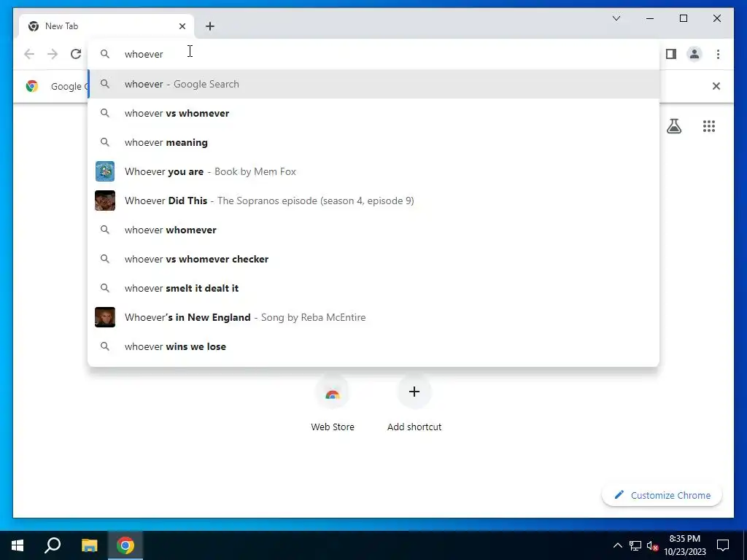Click the search magnifier beside 'whoever' in the omnibox
This screenshot has height=560, width=747.
pyautogui.click(x=105, y=54)
